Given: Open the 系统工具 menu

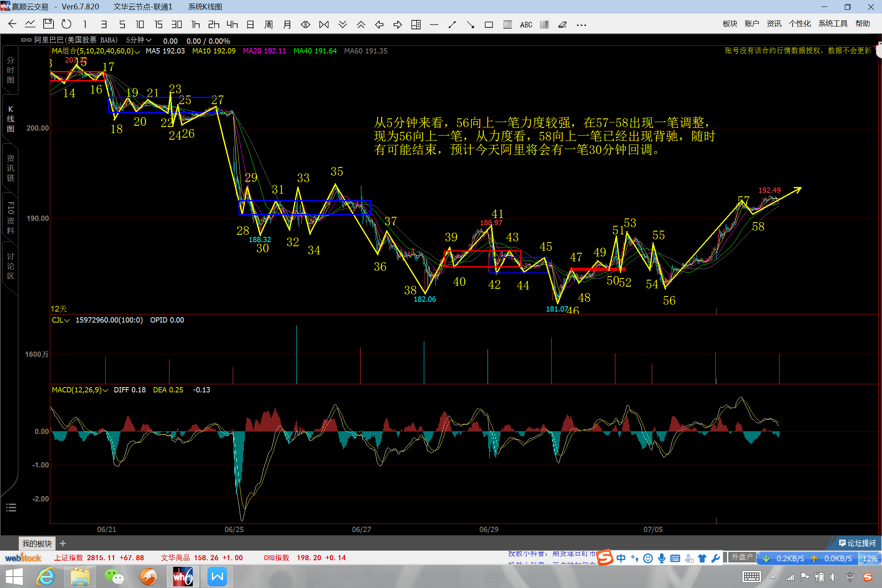Looking at the screenshot, I should 833,24.
